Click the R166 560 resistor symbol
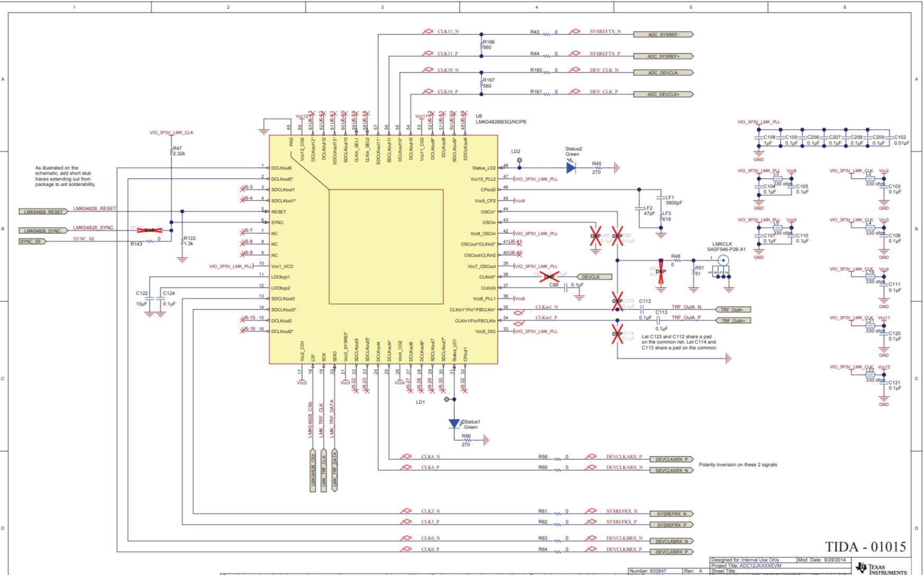The height and width of the screenshot is (575, 924). pyautogui.click(x=481, y=44)
